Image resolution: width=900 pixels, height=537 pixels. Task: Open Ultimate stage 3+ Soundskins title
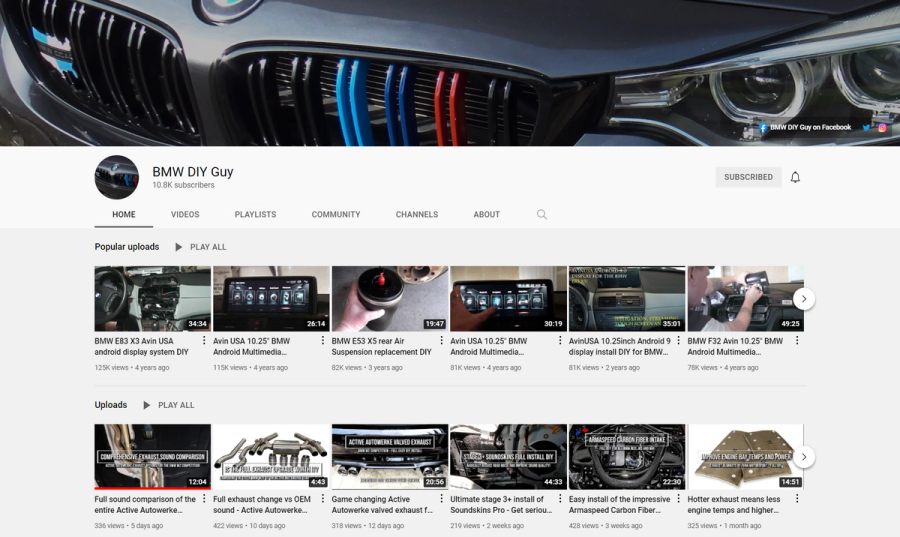click(x=501, y=505)
